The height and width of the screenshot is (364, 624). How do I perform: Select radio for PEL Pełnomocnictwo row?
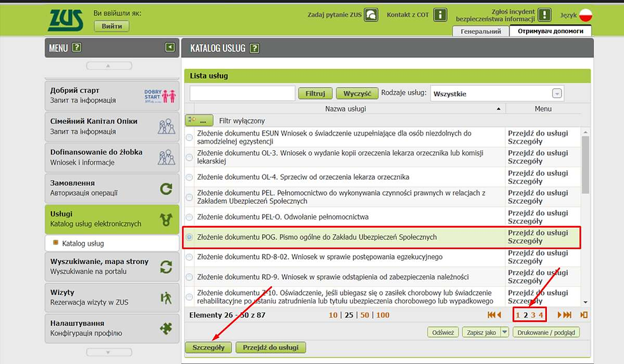190,197
